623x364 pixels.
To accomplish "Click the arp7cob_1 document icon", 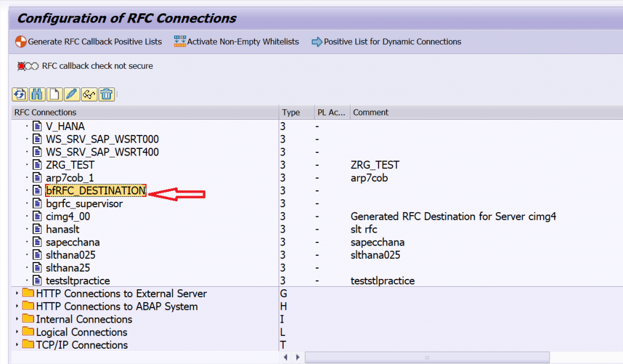I will point(37,178).
